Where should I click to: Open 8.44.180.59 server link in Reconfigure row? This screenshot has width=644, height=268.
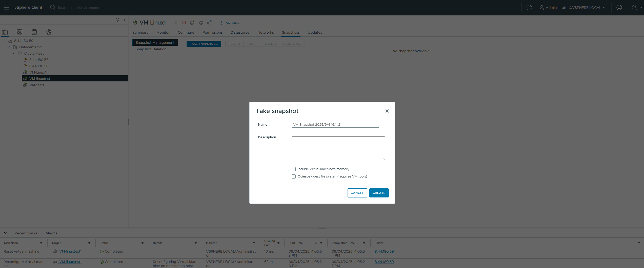[384, 262]
